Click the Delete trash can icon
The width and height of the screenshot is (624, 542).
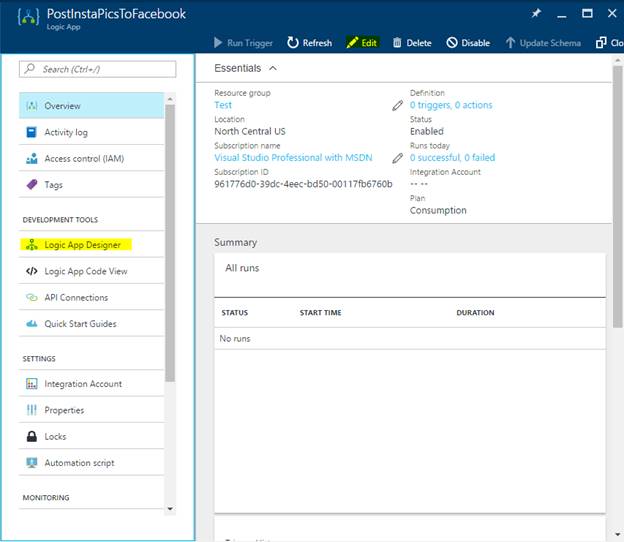click(x=397, y=43)
